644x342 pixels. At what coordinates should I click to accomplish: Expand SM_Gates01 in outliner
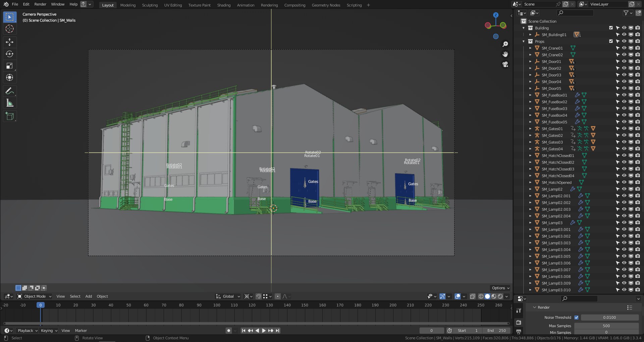pos(530,129)
